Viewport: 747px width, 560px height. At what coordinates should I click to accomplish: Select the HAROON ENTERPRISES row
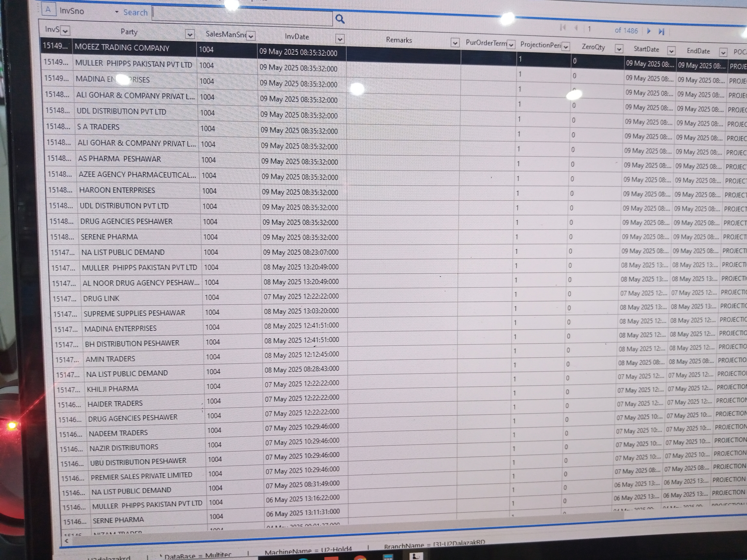117,190
